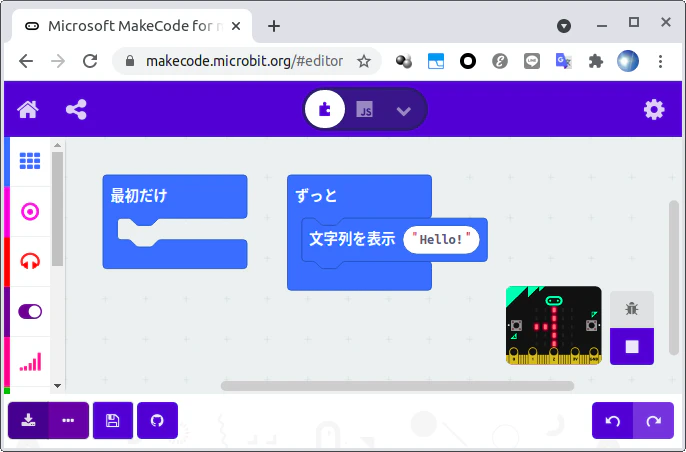This screenshot has height=452, width=686.
Task: Open the Music blocks category headphones icon
Action: tap(30, 262)
